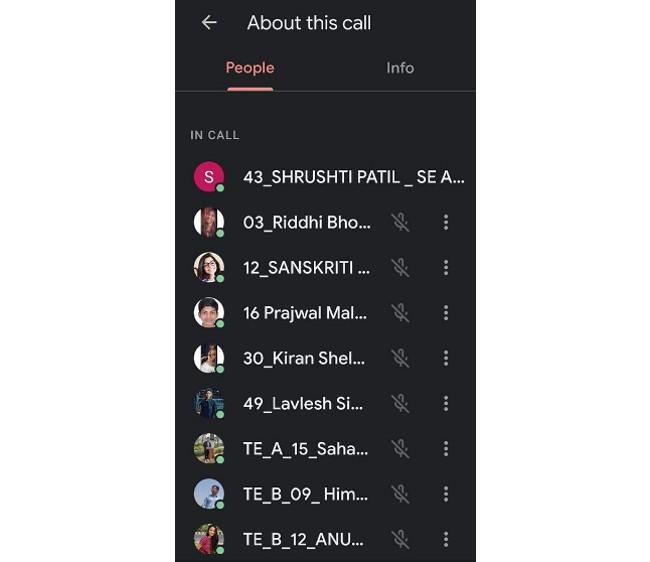The image size is (650, 562).
Task: Click muted mic icon for 49_Lavlesh
Action: (400, 403)
